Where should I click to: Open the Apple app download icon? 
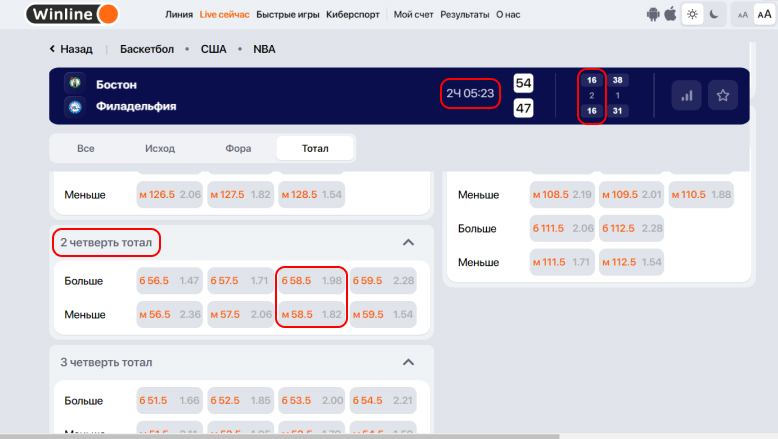point(670,15)
